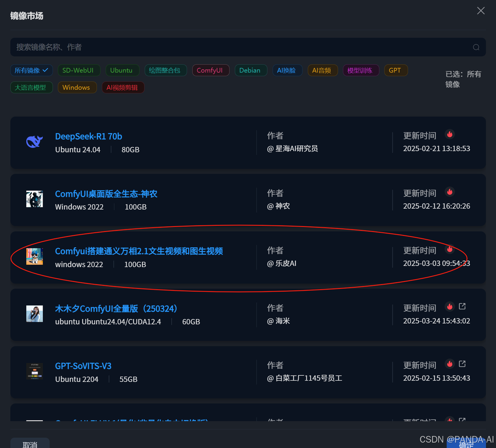The width and height of the screenshot is (496, 448).
Task: Open external link icon for GPT-SoVITS-V3
Action: (462, 364)
